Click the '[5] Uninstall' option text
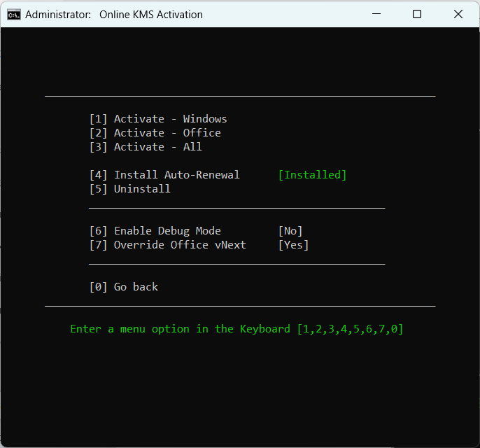The width and height of the screenshot is (480, 448). tap(130, 189)
